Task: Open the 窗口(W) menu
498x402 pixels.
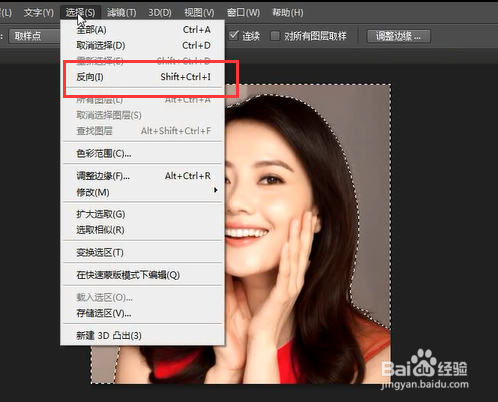Action: [243, 13]
